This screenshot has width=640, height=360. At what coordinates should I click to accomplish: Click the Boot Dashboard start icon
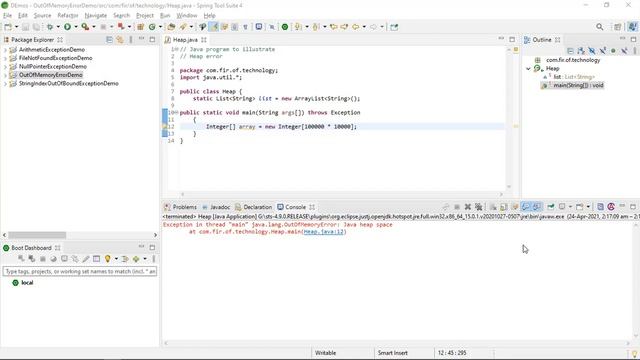click(21, 259)
